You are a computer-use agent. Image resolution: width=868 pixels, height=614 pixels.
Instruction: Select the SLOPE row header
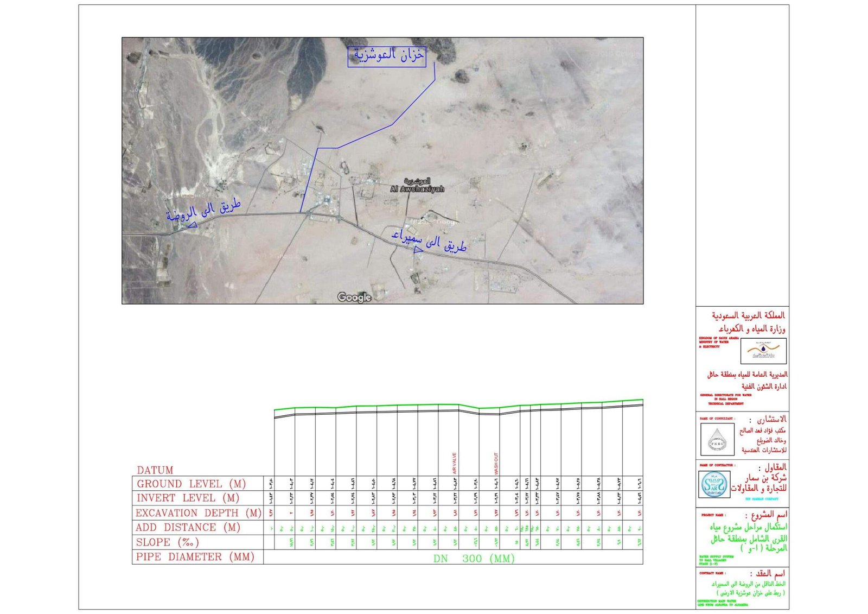[x=168, y=542]
